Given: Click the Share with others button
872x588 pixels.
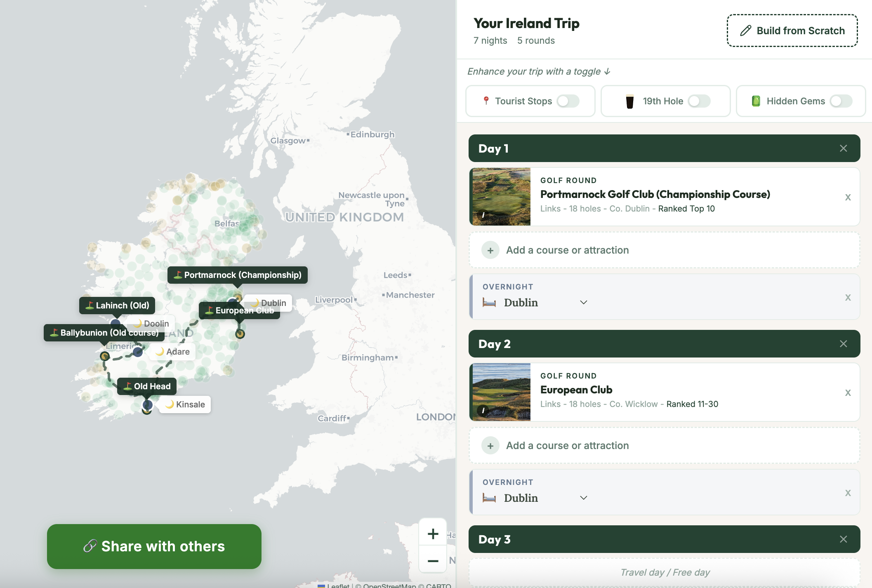Looking at the screenshot, I should [x=154, y=546].
